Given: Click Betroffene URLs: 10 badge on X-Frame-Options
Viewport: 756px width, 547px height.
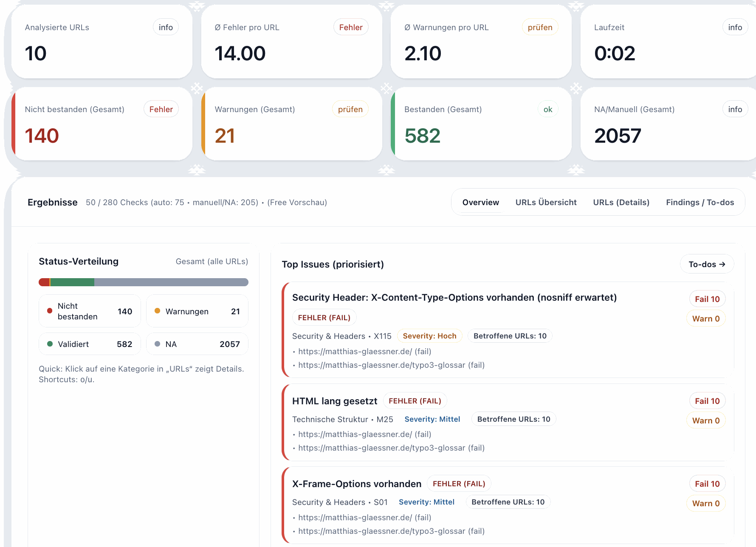Looking at the screenshot, I should (508, 502).
